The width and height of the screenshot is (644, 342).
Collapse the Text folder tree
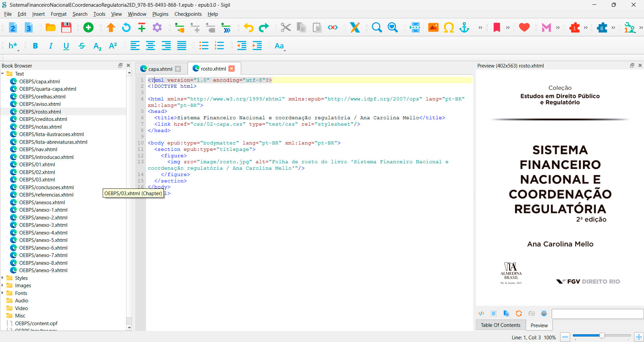[3, 74]
